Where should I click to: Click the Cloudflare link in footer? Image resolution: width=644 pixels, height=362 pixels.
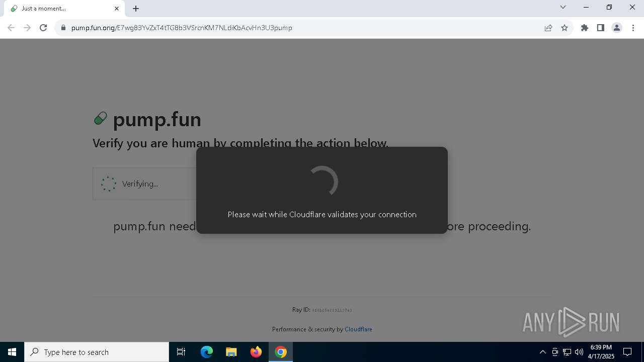[x=358, y=329]
